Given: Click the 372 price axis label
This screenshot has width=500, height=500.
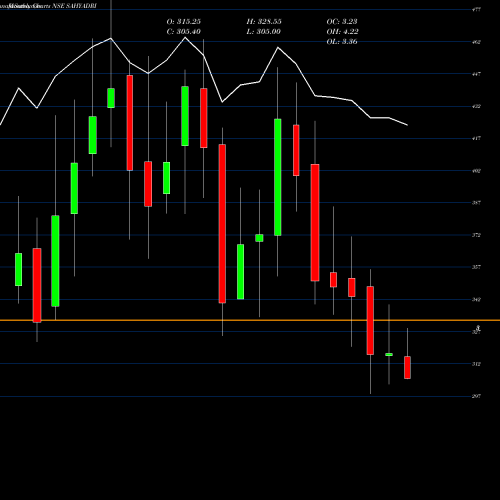Looking at the screenshot, I should tap(477, 235).
